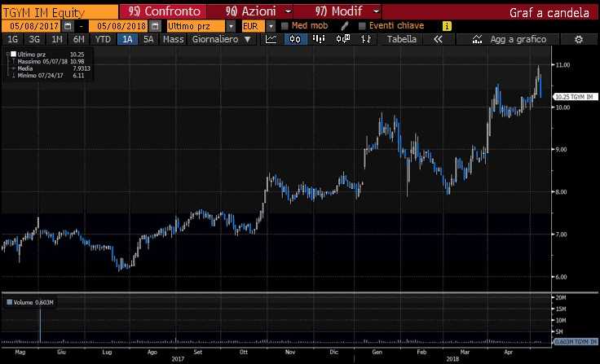Select the 5A time range
This screenshot has width=600, height=364.
point(148,39)
